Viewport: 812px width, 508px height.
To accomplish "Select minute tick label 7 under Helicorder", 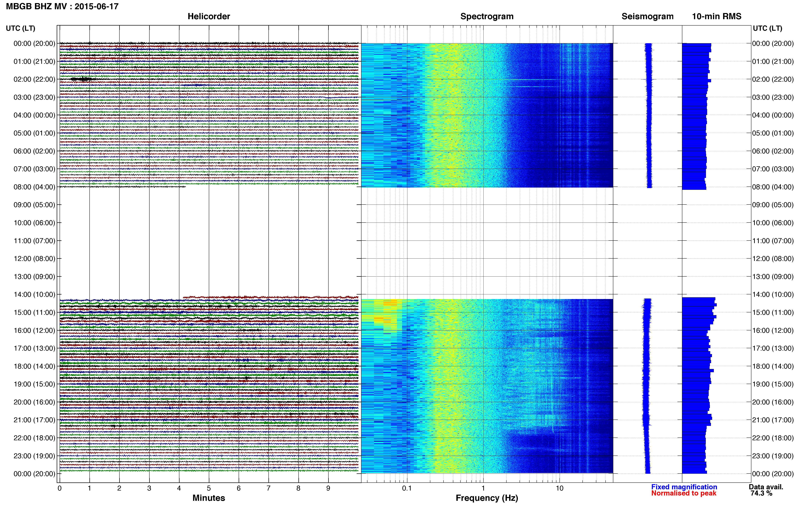I will [269, 488].
